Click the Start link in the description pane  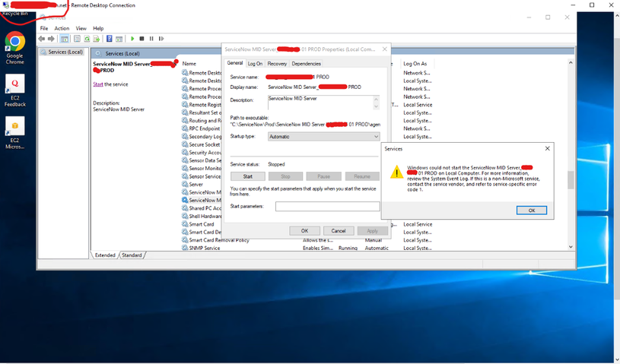click(x=98, y=84)
